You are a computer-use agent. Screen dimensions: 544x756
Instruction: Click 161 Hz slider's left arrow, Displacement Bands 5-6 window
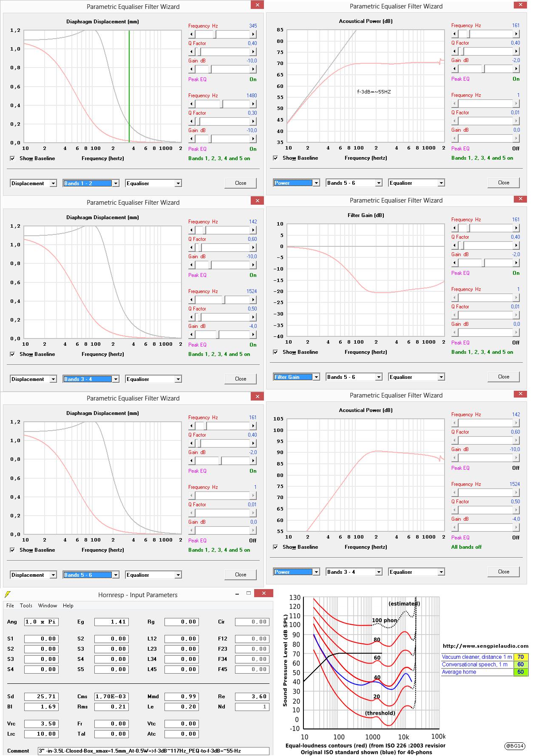click(192, 426)
